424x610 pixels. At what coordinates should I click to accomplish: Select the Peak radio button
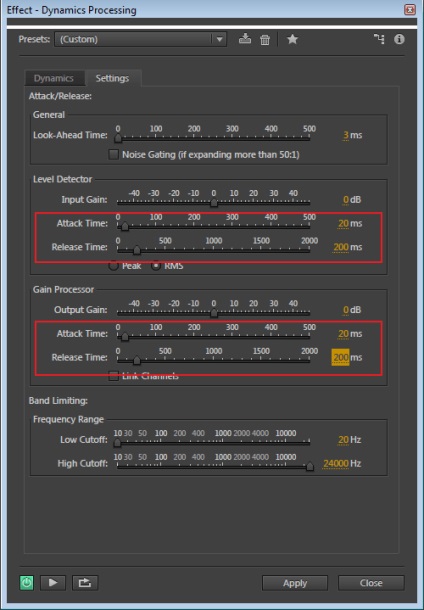pos(113,266)
